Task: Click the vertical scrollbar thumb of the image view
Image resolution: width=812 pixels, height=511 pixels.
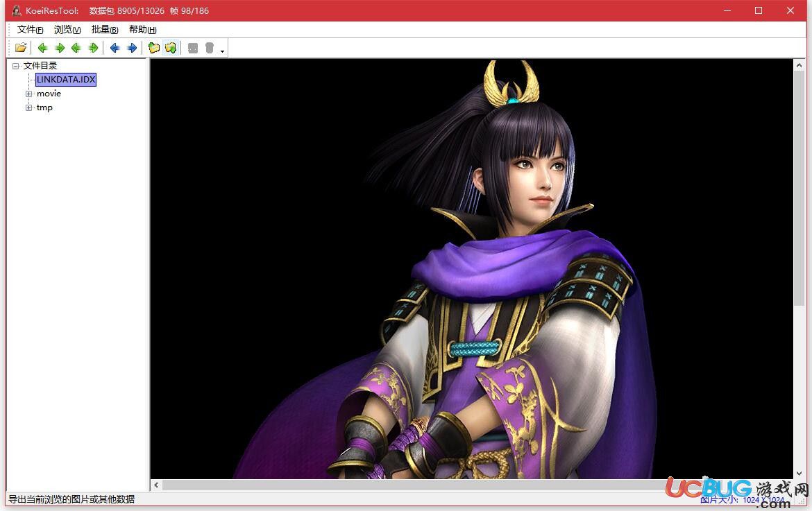Action: pos(799,189)
